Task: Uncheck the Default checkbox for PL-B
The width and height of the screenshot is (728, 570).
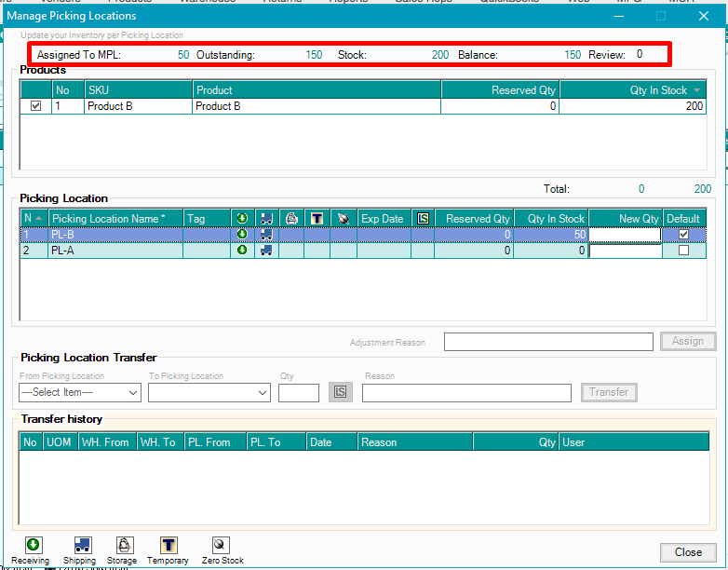Action: coord(684,235)
